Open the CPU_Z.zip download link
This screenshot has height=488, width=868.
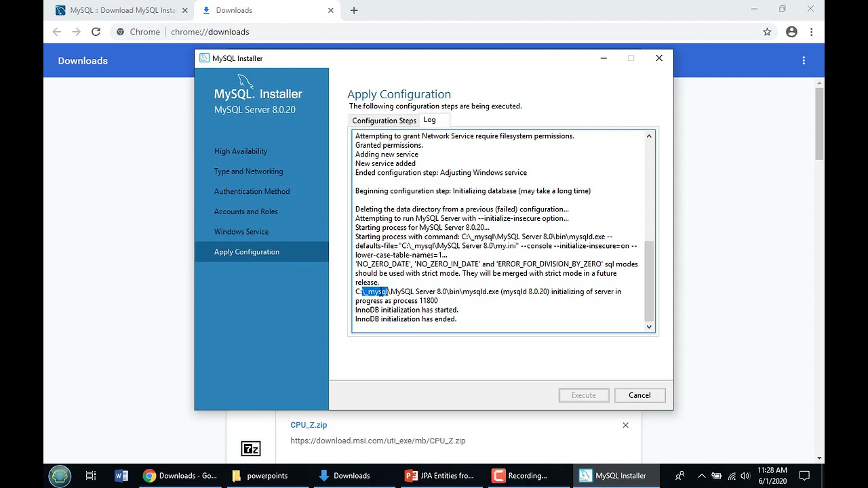point(309,425)
